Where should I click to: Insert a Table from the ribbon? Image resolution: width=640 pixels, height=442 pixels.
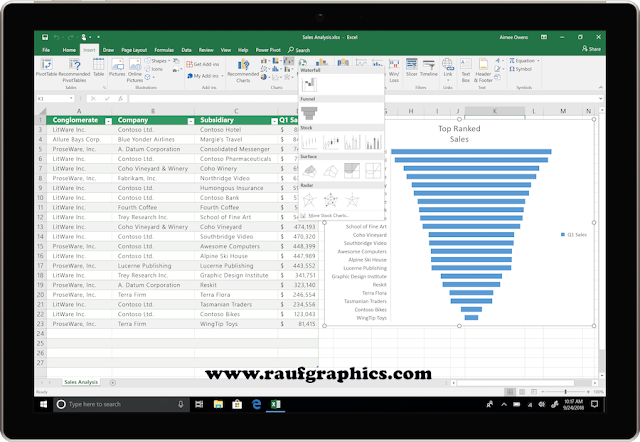tap(98, 67)
